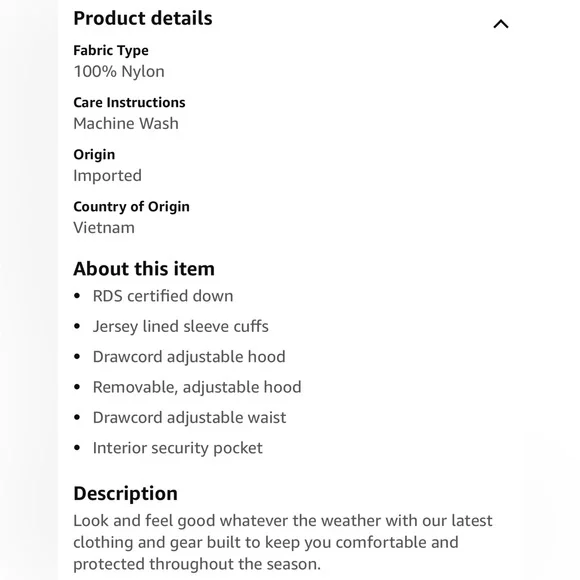Click the Drawcord adjustable hood bullet
Viewport: 580px width, 580px height.
(x=189, y=357)
